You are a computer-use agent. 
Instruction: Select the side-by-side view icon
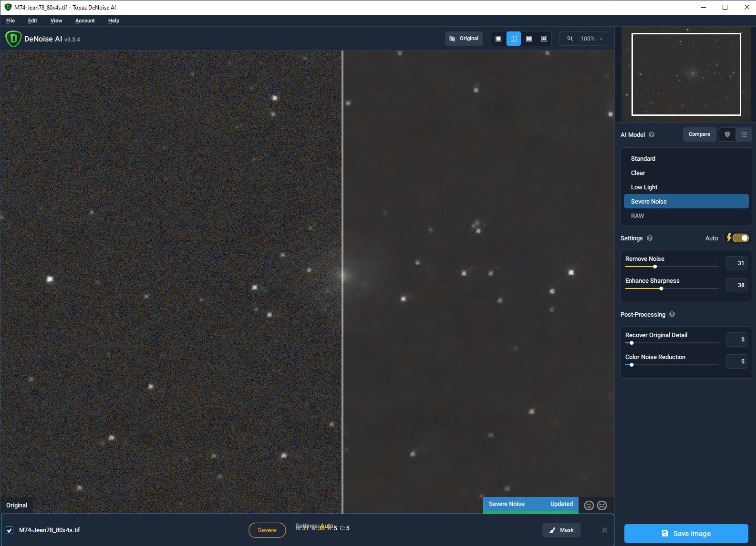pyautogui.click(x=529, y=39)
